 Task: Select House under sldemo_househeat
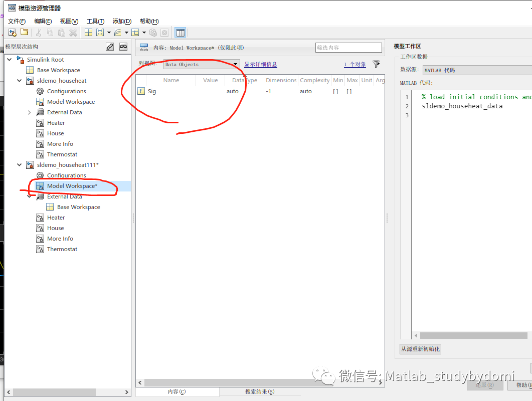click(56, 133)
